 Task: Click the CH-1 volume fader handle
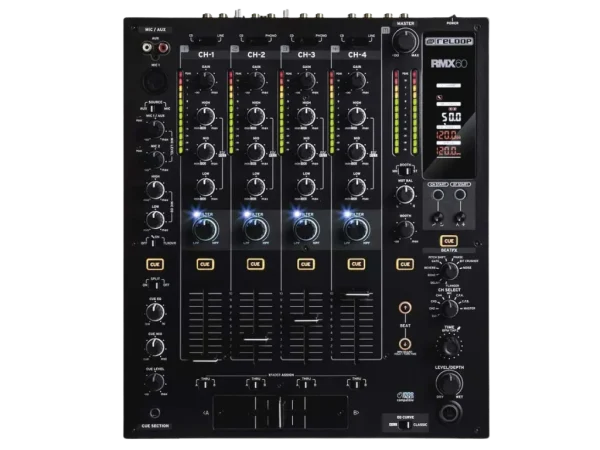click(205, 360)
